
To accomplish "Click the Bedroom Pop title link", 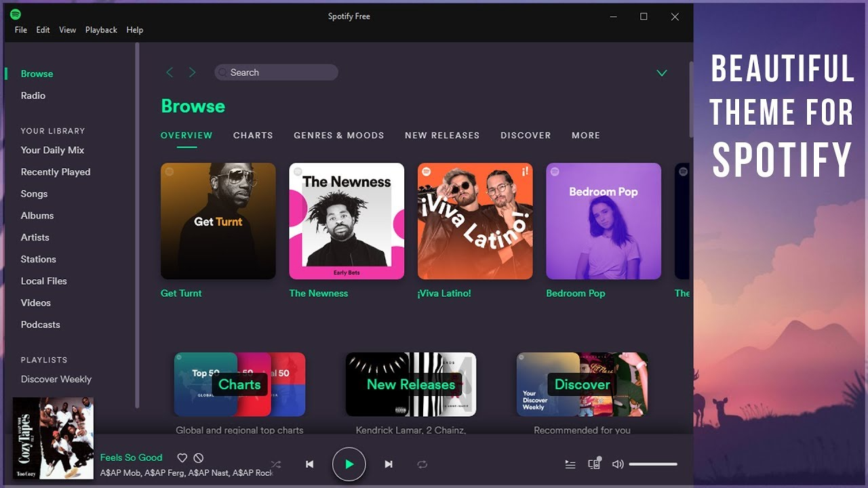I will [576, 293].
